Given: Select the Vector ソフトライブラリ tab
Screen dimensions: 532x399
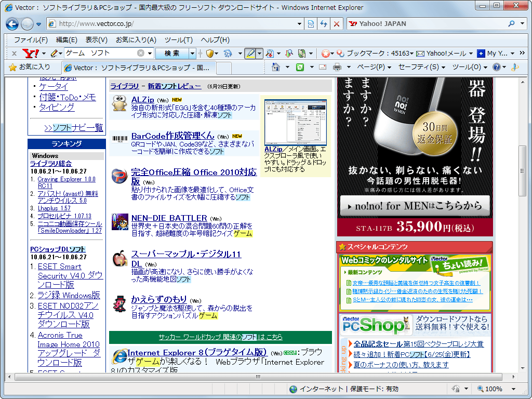Looking at the screenshot, I should (x=138, y=68).
